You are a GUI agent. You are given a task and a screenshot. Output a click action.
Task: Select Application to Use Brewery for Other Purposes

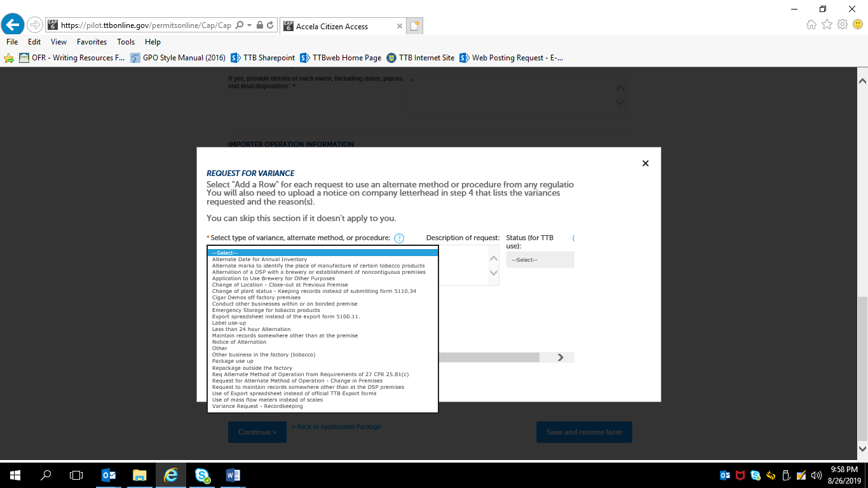pos(323,278)
